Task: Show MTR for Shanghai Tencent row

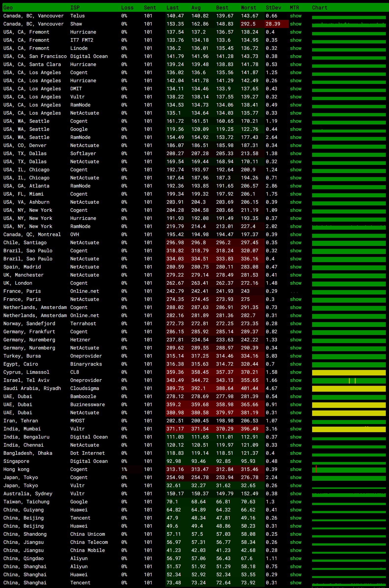Action: (x=295, y=583)
